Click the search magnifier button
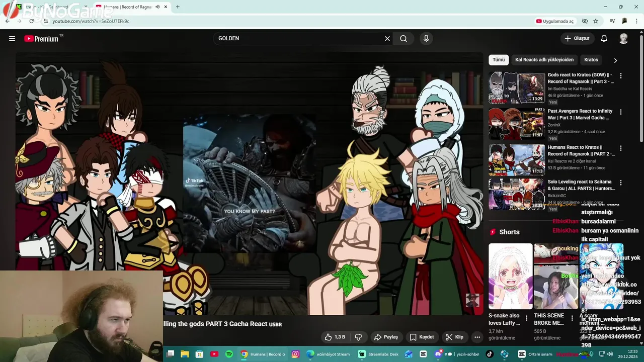The height and width of the screenshot is (362, 644). coord(404,39)
